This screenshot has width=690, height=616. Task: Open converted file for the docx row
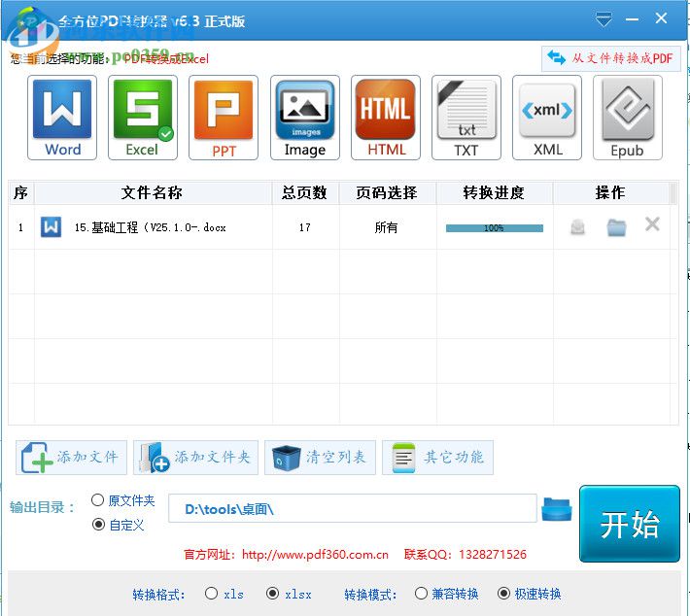(578, 227)
